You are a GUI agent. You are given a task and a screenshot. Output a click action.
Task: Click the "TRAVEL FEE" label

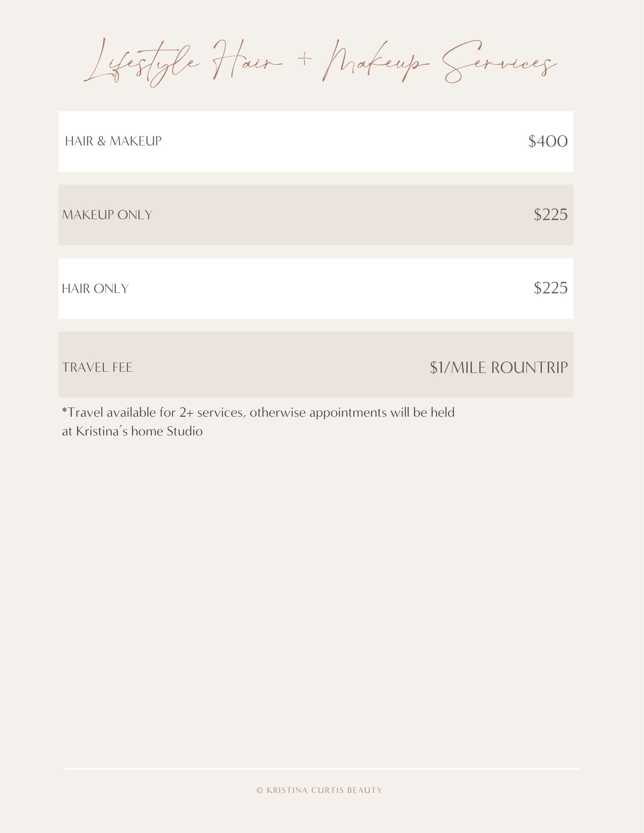click(97, 368)
